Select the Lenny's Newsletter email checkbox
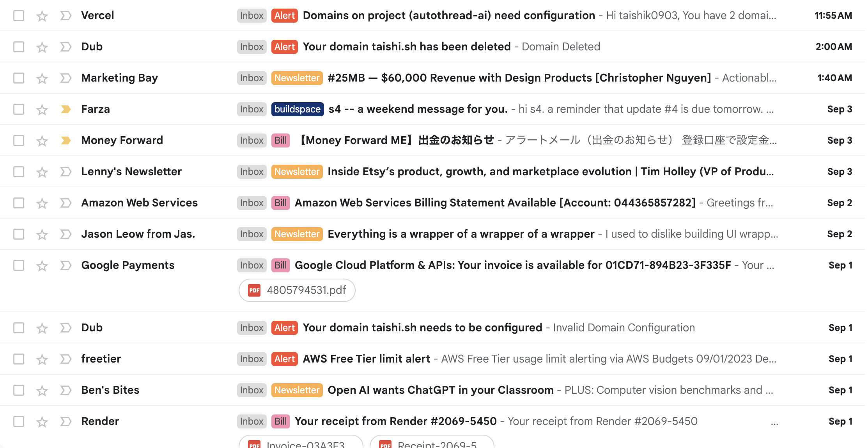This screenshot has height=448, width=868. click(19, 172)
